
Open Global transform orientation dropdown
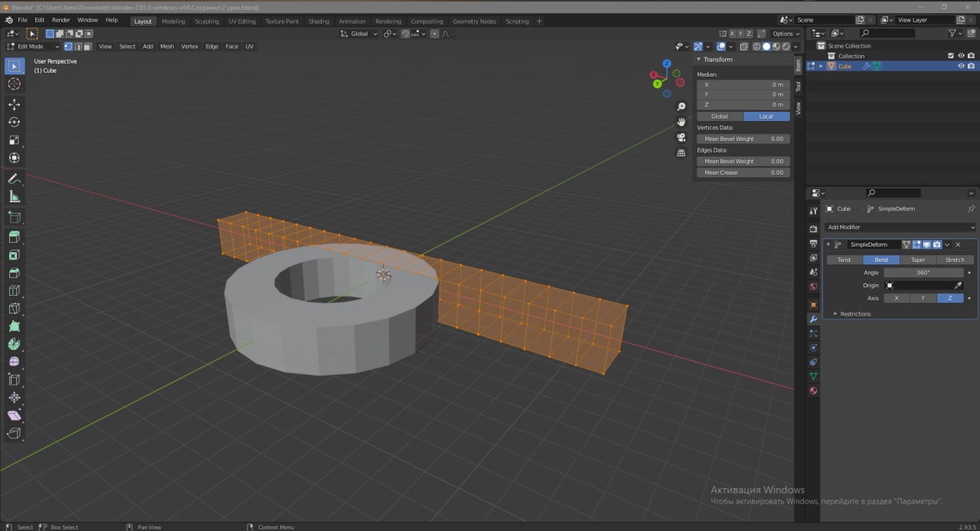pyautogui.click(x=359, y=34)
